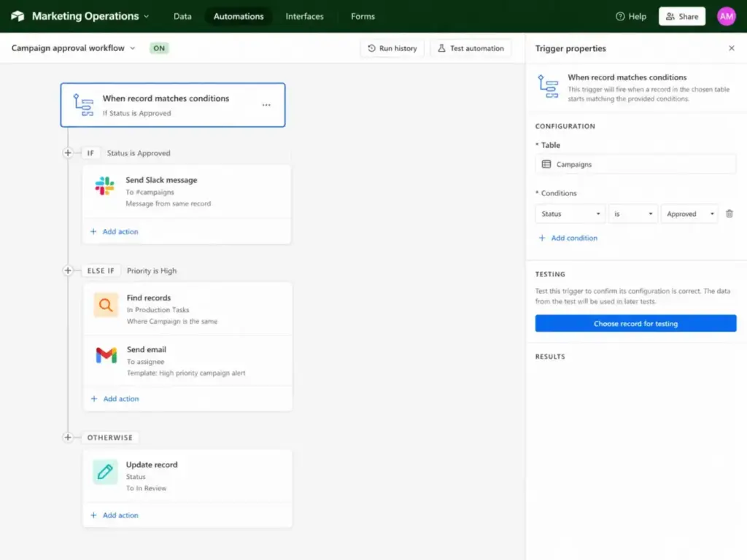Click the Update record pencil icon
Viewport: 747px width, 560px height.
[x=105, y=472]
